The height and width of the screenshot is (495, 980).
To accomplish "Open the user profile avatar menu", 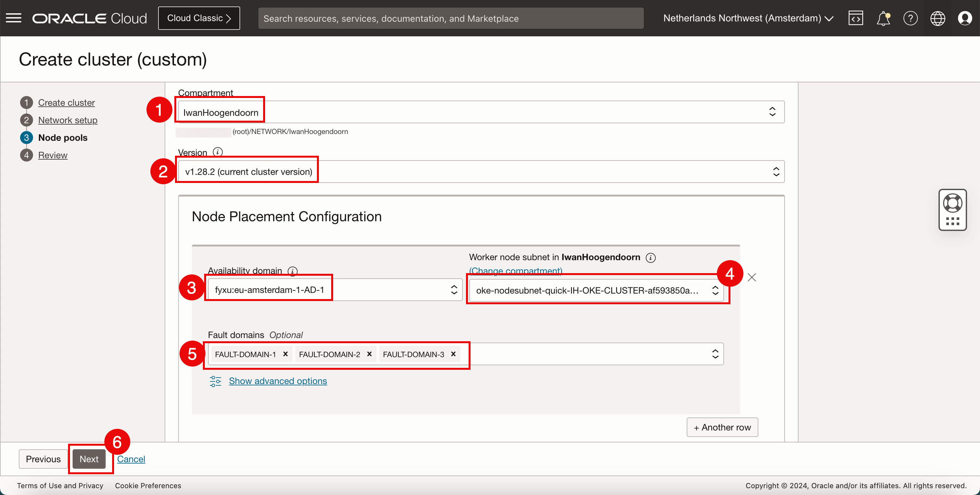I will tap(965, 18).
